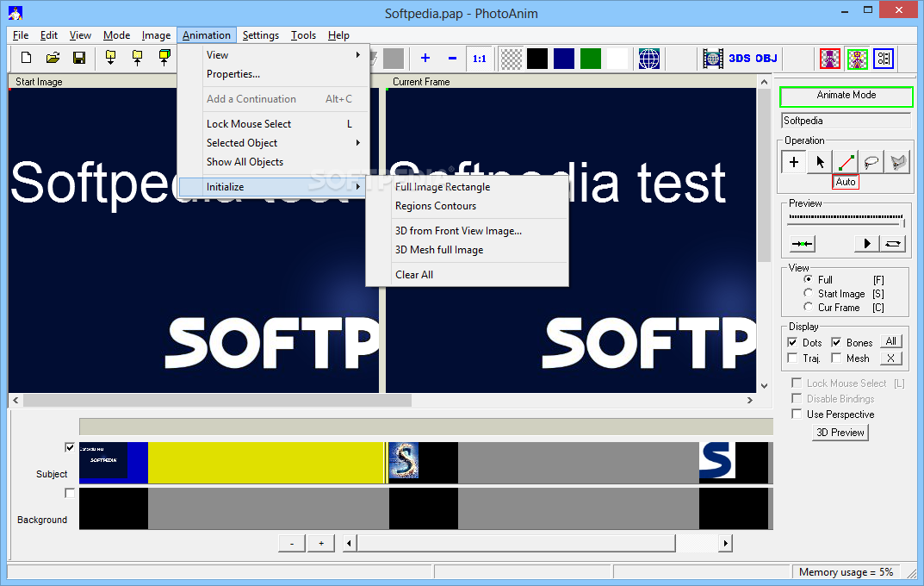924x586 pixels.
Task: Click the converge arrows preview button
Action: (802, 244)
